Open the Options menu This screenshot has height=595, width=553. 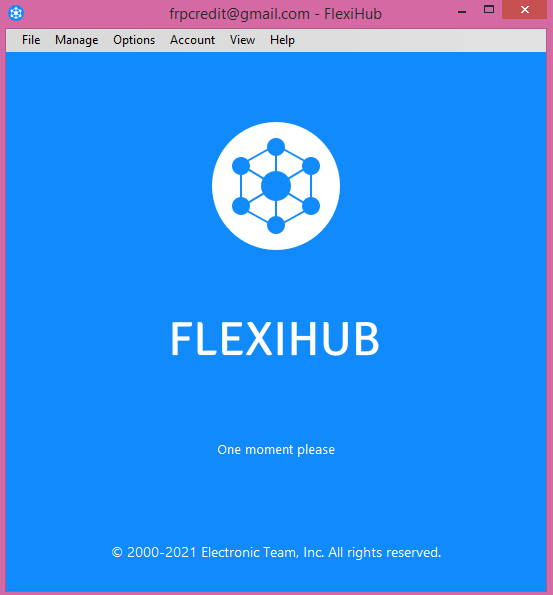134,40
